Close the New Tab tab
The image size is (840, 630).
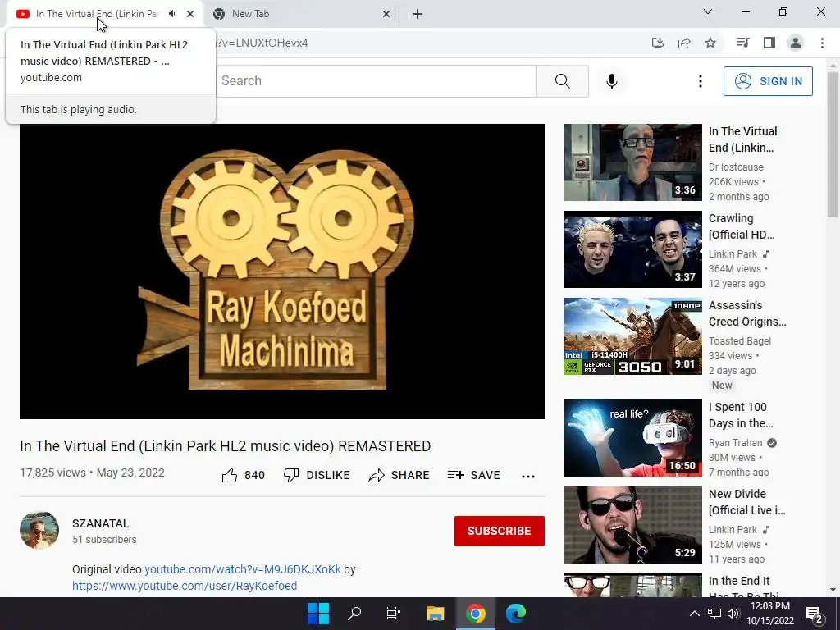(x=386, y=14)
